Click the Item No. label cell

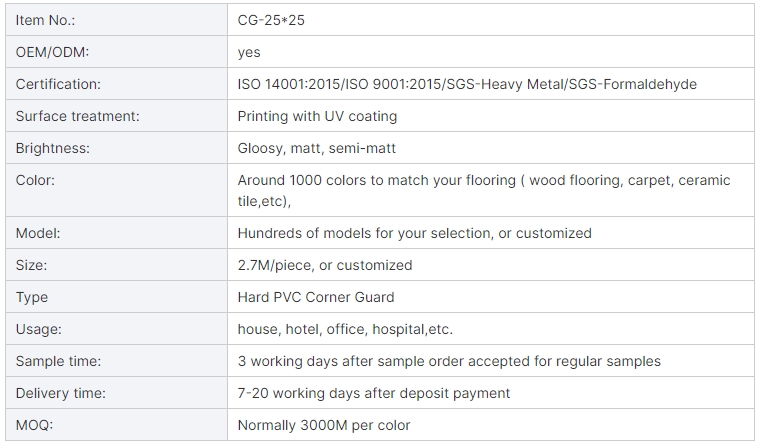click(x=46, y=20)
